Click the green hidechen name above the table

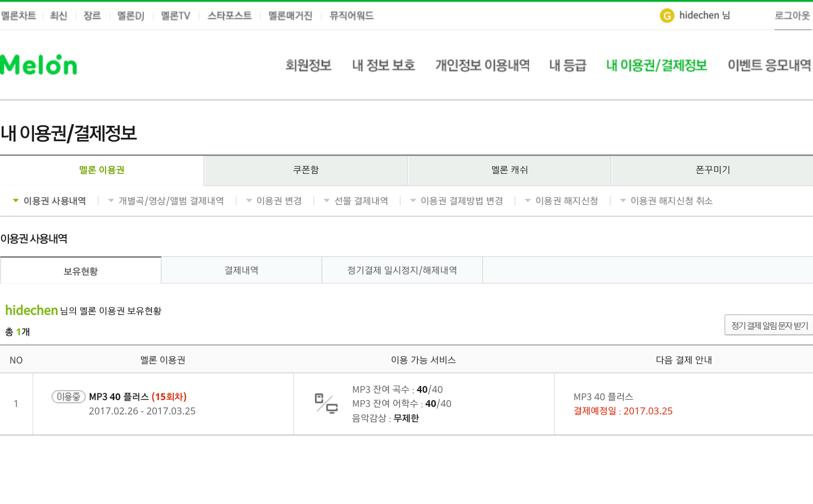(32, 310)
